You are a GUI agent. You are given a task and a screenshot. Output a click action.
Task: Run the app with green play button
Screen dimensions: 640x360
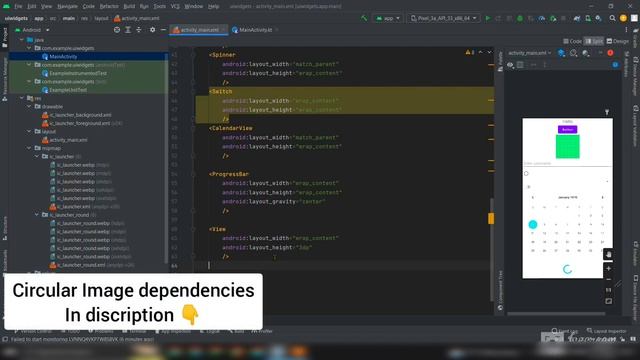tap(487, 18)
